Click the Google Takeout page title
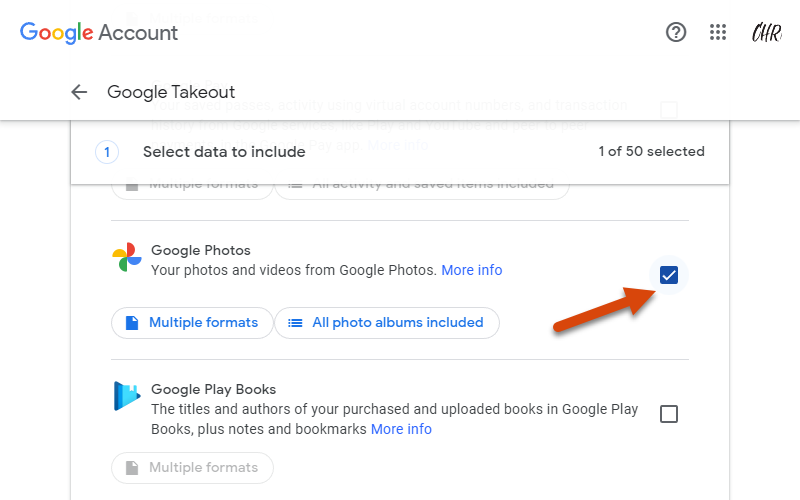The height and width of the screenshot is (500, 800). 171,92
